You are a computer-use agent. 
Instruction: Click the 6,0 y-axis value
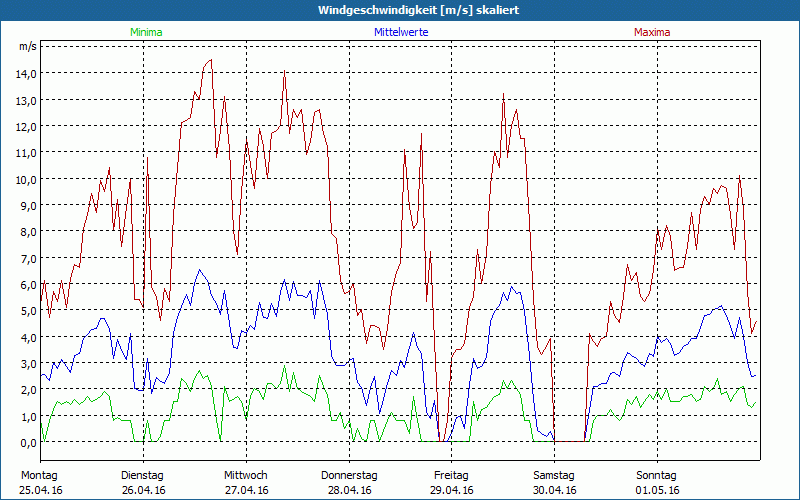pos(28,285)
